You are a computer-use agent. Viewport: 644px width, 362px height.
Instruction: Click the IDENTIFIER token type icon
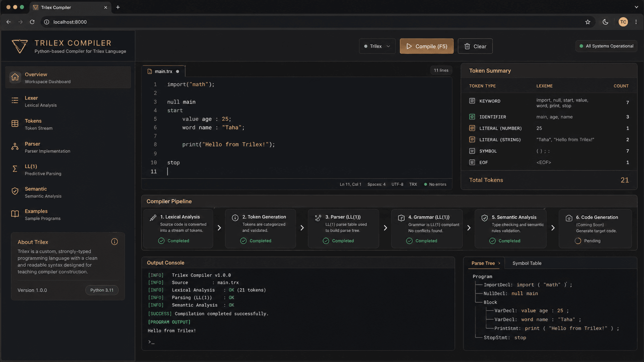[472, 117]
